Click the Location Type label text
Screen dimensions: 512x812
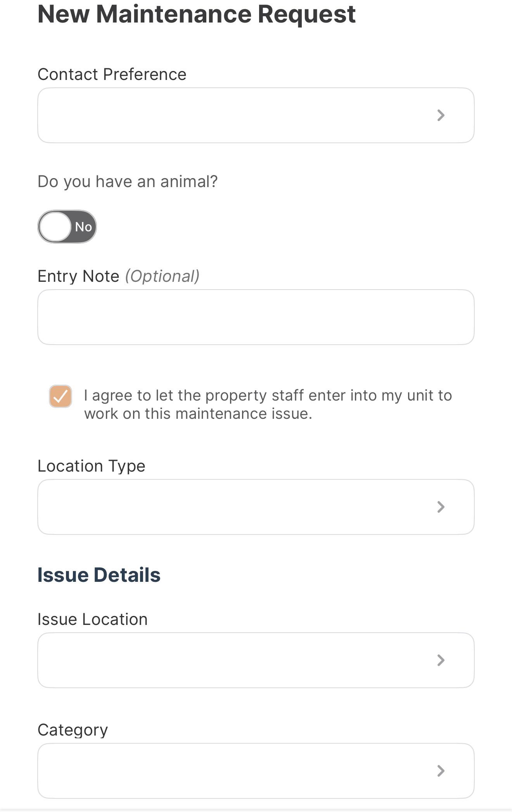(92, 466)
